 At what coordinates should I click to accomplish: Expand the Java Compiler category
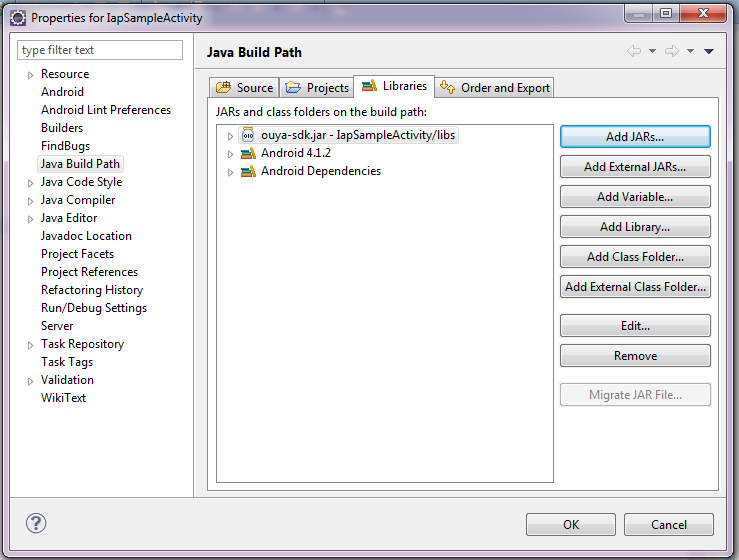tap(30, 200)
